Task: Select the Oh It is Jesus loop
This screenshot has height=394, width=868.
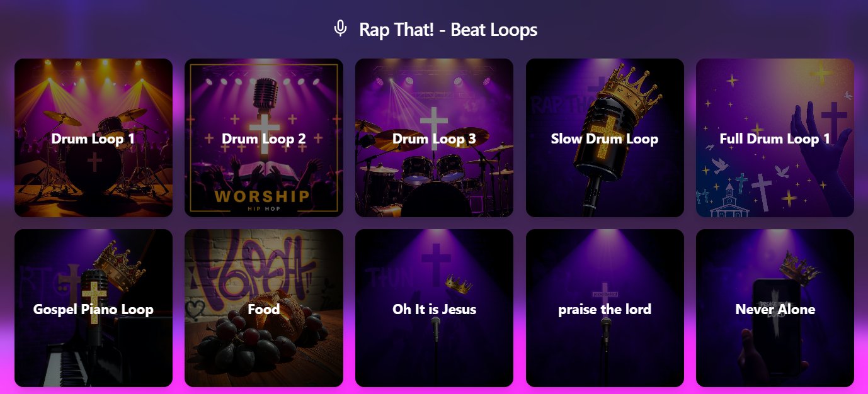Action: click(x=434, y=308)
